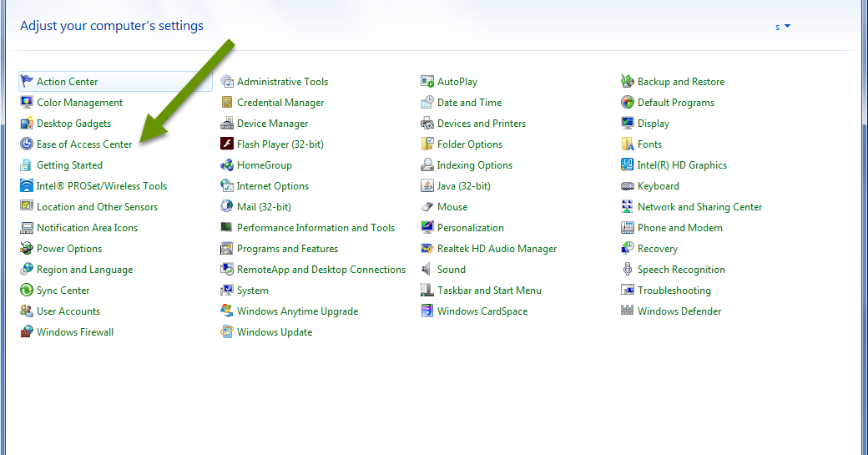Click the Devices and Printers icon

427,124
